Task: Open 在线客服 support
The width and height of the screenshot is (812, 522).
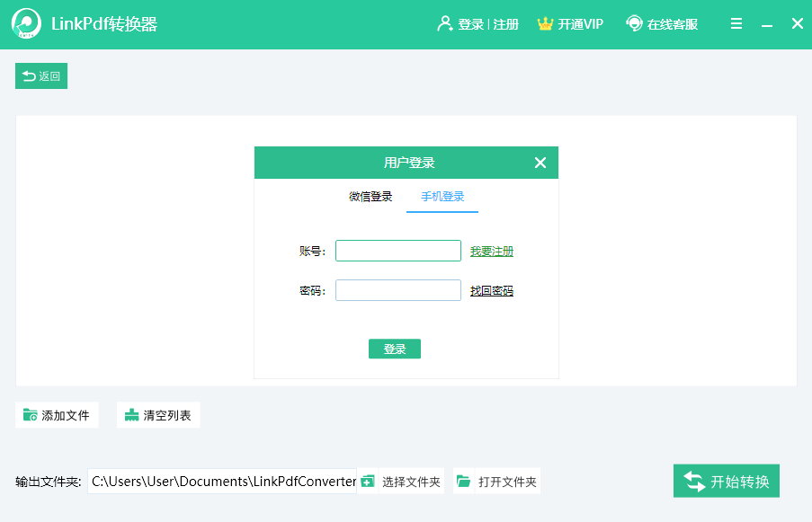Action: point(673,24)
